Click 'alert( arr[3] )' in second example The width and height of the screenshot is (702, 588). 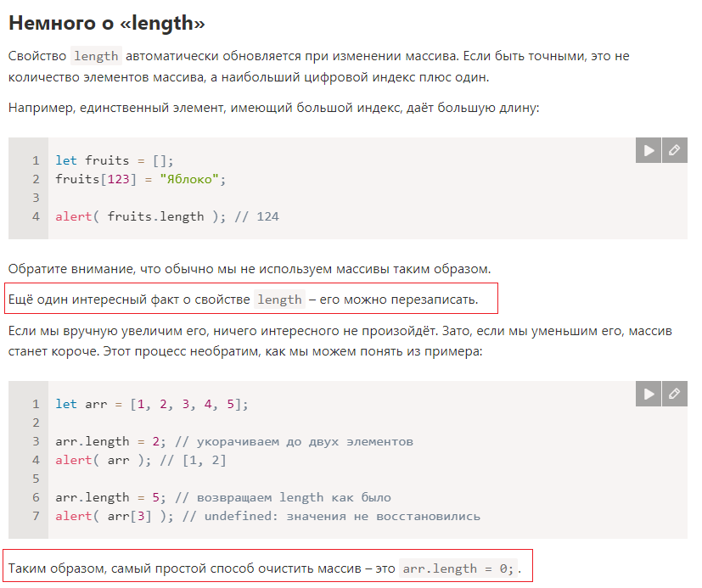coord(114,517)
